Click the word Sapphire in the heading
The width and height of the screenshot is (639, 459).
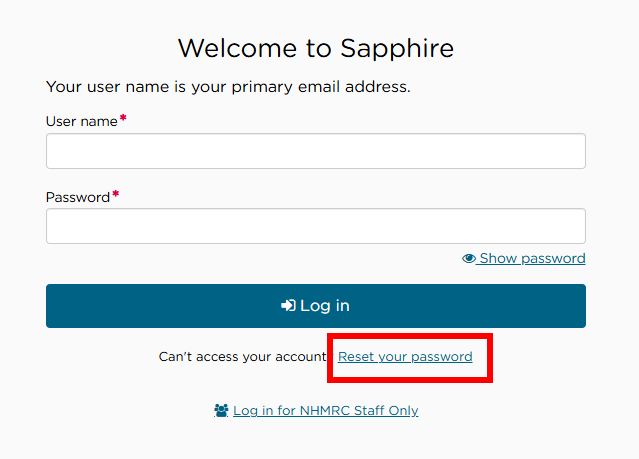point(395,48)
